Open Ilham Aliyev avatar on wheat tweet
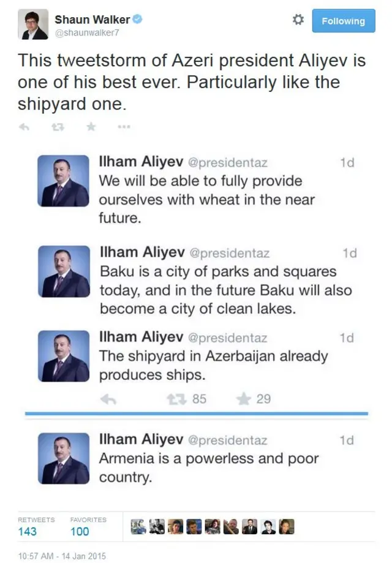Image resolution: width=392 pixels, height=563 pixels. (x=64, y=181)
